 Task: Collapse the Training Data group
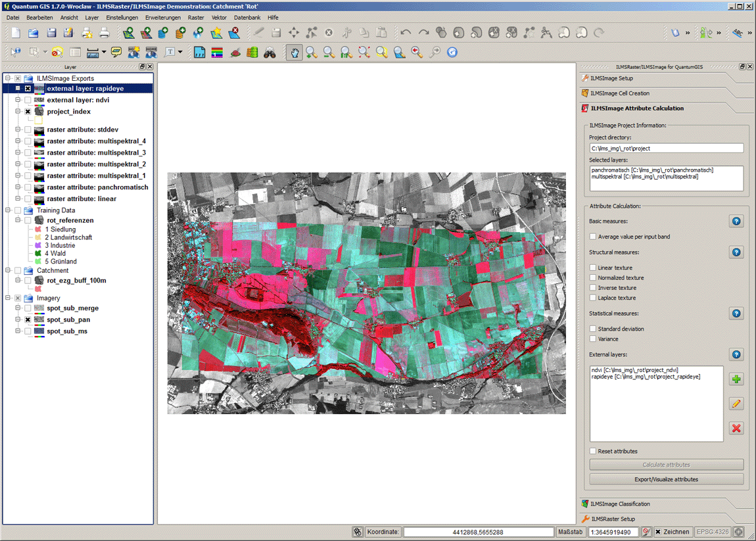8,210
